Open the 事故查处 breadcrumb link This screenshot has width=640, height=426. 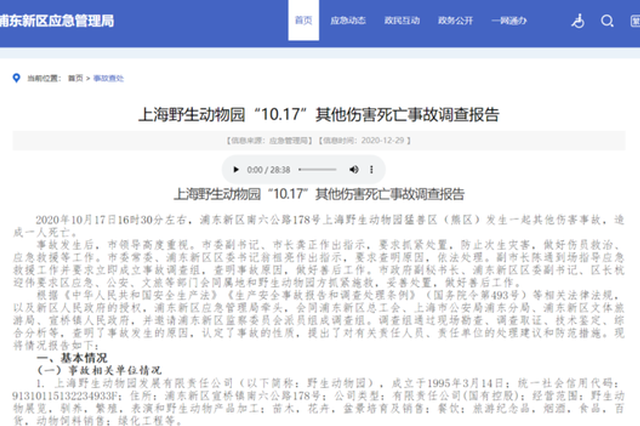click(108, 78)
